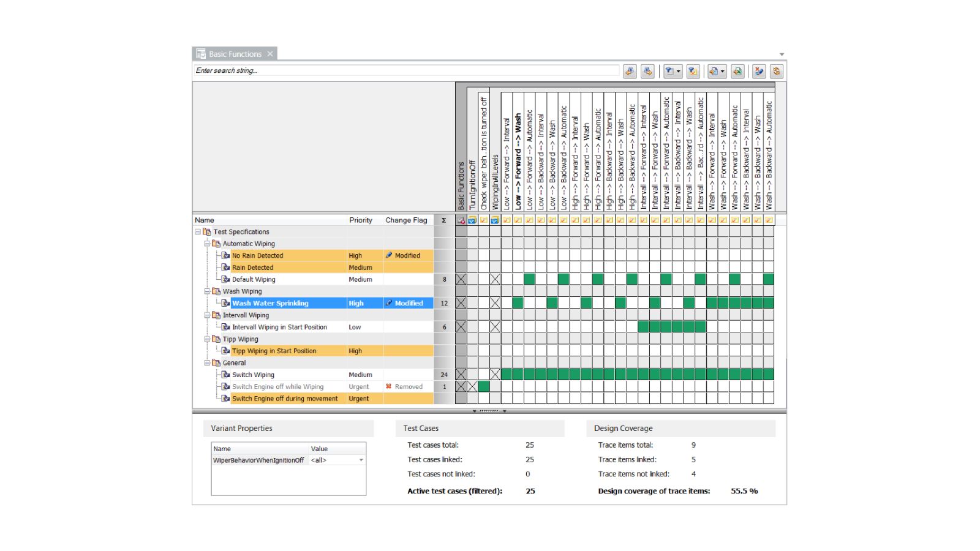The width and height of the screenshot is (980, 551).
Task: Open the import document dropdown arrow
Action: (723, 72)
